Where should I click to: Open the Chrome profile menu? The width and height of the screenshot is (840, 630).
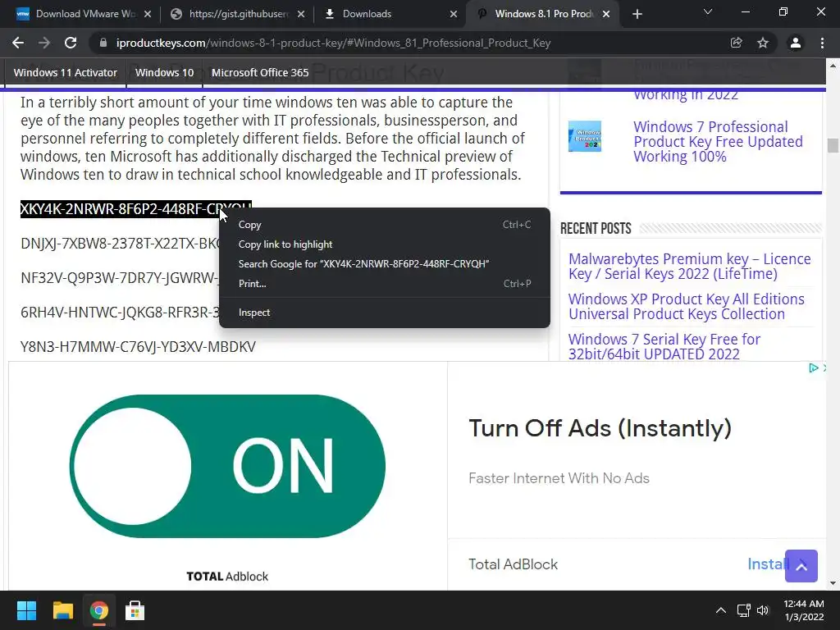click(796, 43)
